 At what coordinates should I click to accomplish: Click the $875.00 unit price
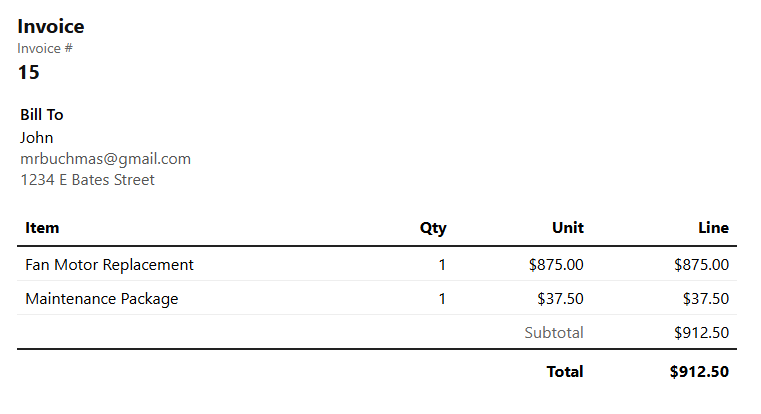(x=556, y=265)
